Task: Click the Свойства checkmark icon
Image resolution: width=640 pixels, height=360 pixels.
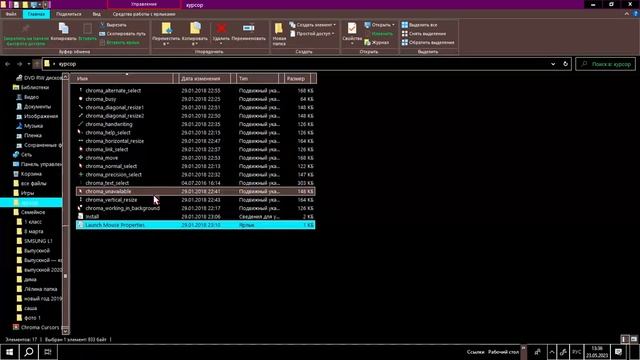Action: (x=352, y=28)
